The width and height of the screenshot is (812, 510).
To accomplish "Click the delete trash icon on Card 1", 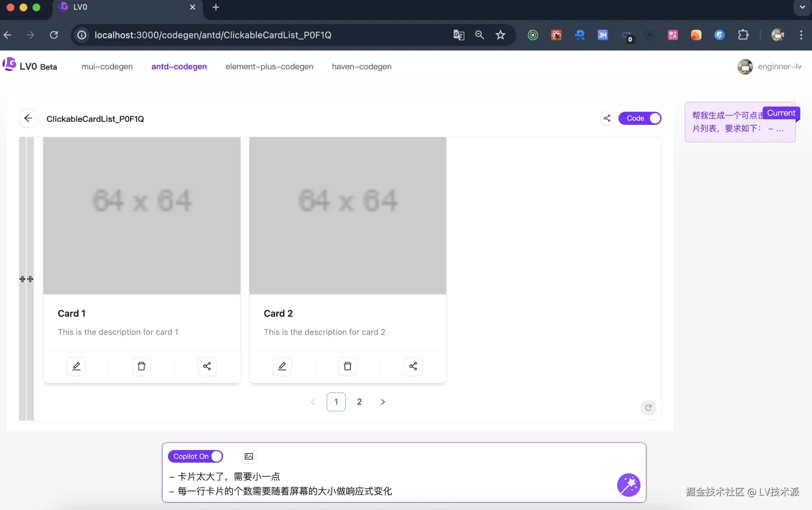I will coord(141,366).
